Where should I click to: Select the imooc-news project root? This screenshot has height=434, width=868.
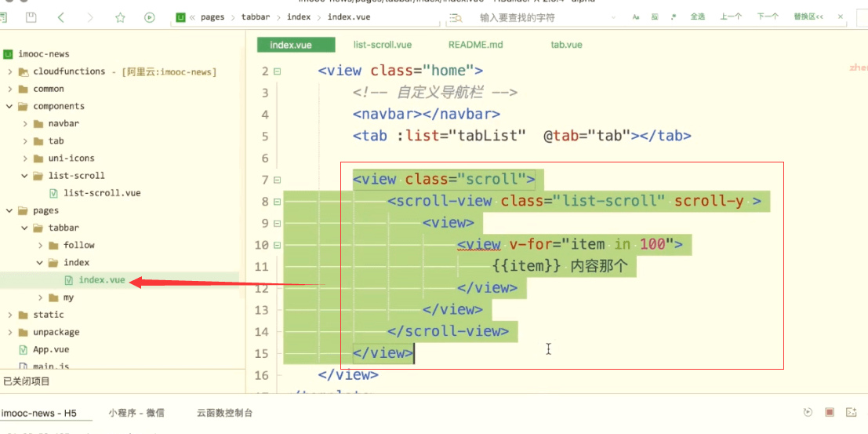[x=44, y=54]
